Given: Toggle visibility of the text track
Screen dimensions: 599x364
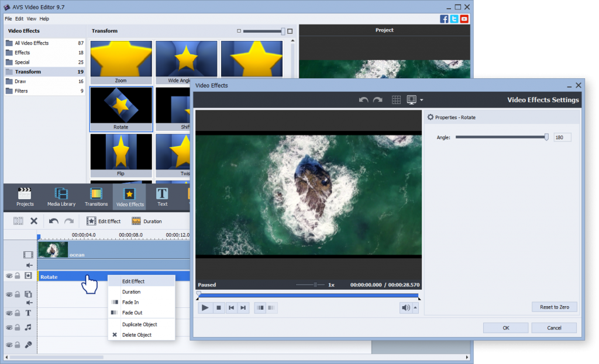Looking at the screenshot, I should pyautogui.click(x=9, y=313).
